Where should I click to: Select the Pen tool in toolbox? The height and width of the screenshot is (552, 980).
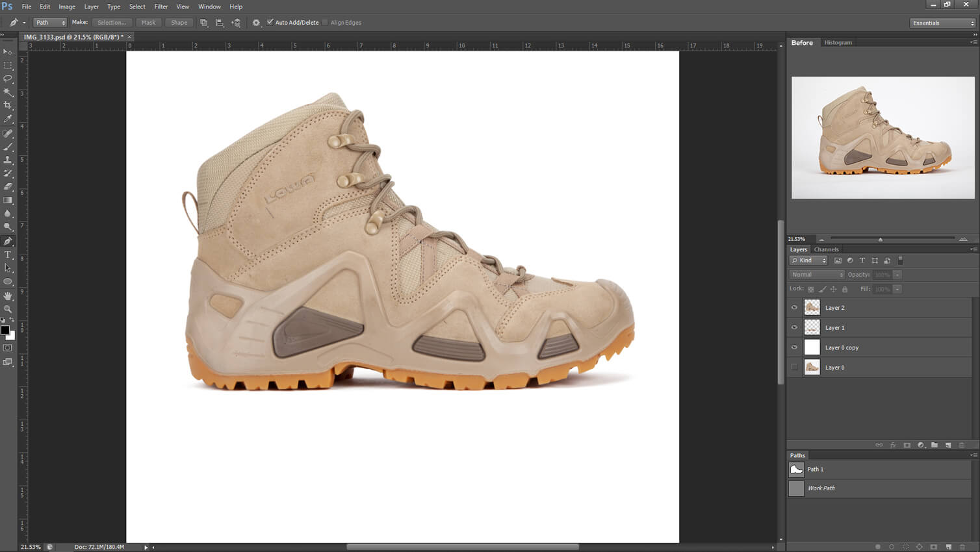point(8,241)
